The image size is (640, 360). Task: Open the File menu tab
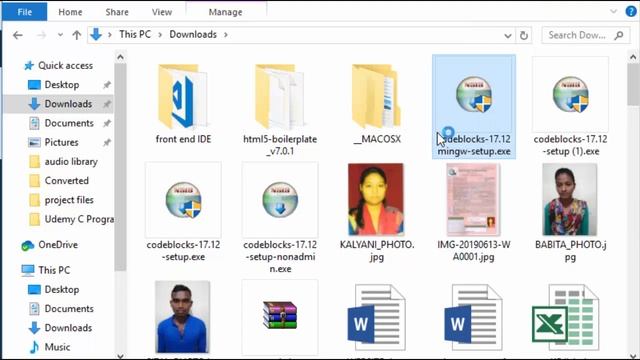[24, 12]
